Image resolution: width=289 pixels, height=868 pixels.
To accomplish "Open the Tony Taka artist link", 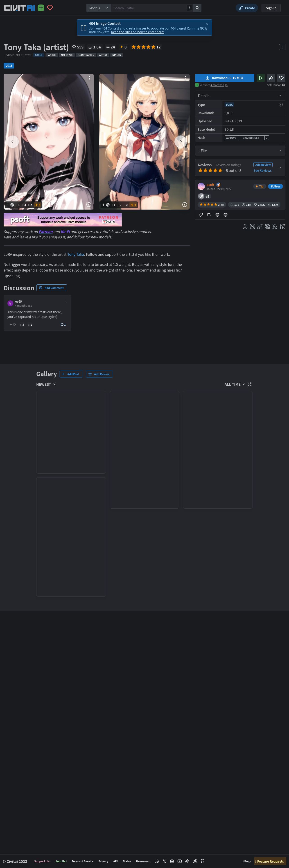I will (x=76, y=254).
